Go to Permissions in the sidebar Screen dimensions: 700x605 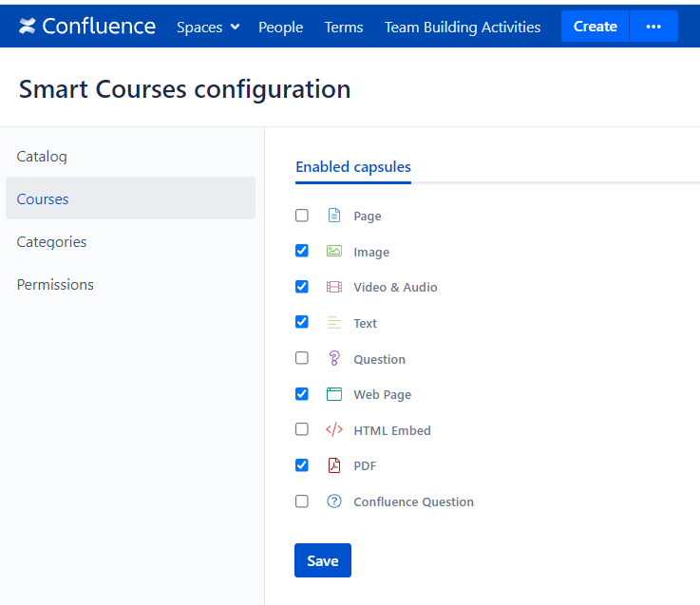coord(55,285)
